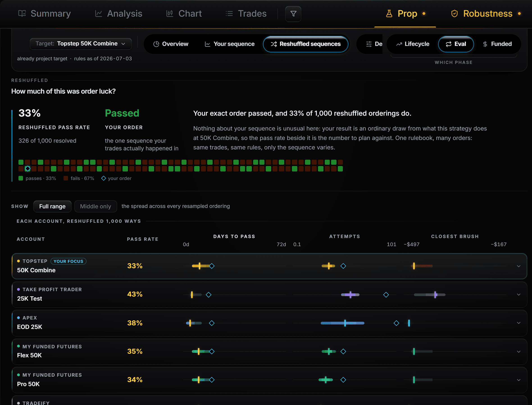532x405 pixels.
Task: Expand the Take Profit Trader 25K Test row
Action: [518, 295]
